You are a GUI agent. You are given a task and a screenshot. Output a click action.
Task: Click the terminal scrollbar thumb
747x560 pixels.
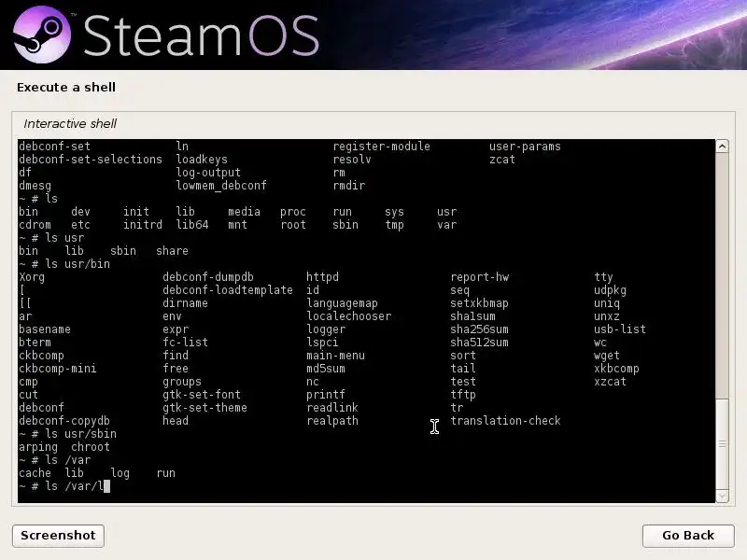(x=722, y=444)
